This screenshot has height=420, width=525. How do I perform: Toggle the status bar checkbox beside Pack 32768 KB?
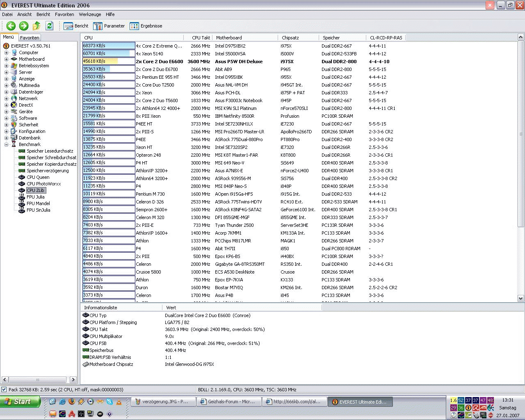point(4,390)
